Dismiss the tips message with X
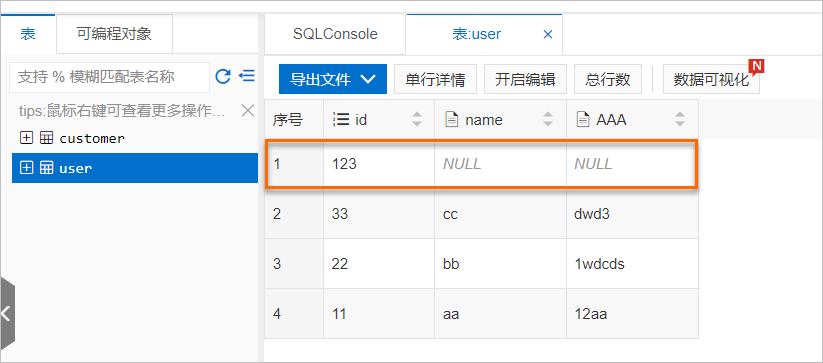 [x=247, y=111]
